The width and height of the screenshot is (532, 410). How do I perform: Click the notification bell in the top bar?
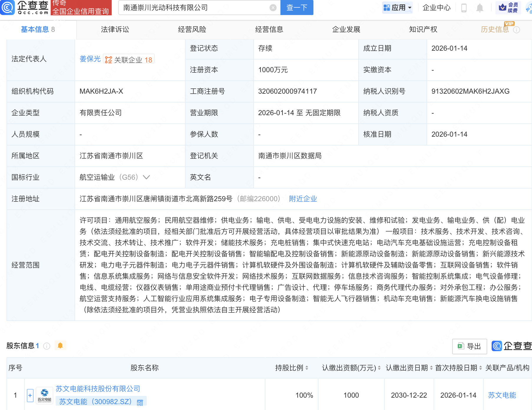[479, 8]
